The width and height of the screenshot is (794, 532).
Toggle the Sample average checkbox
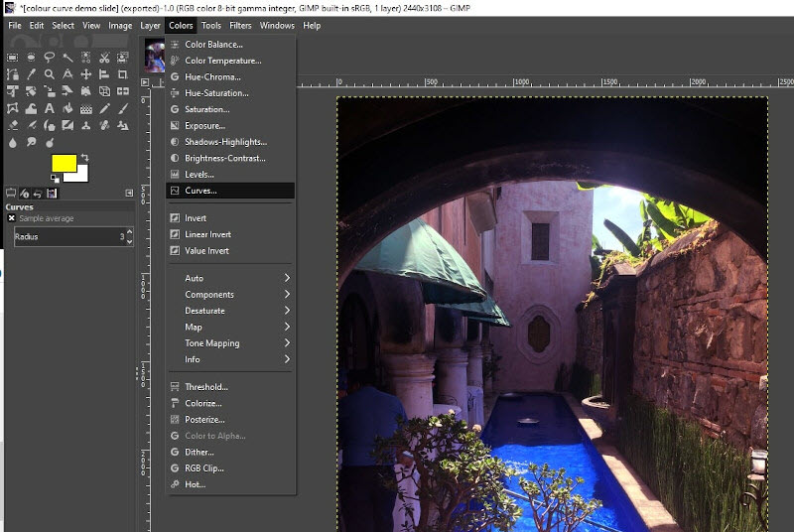(x=11, y=218)
